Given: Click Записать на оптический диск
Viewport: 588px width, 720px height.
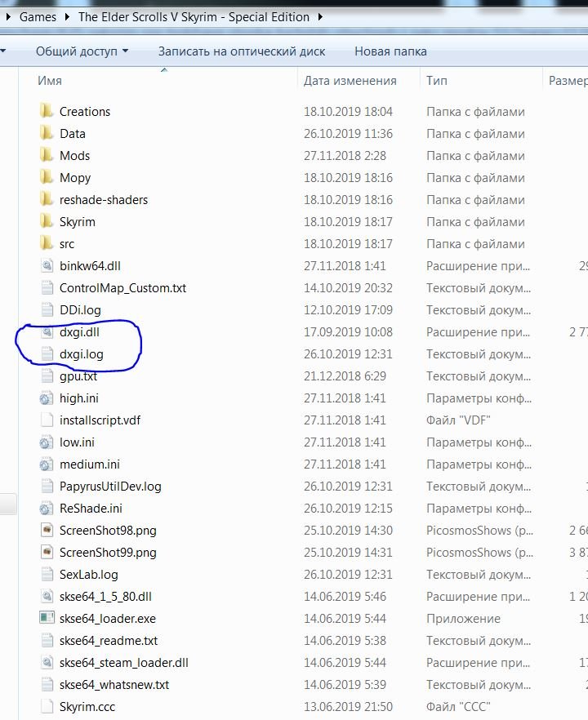Looking at the screenshot, I should coord(242,51).
